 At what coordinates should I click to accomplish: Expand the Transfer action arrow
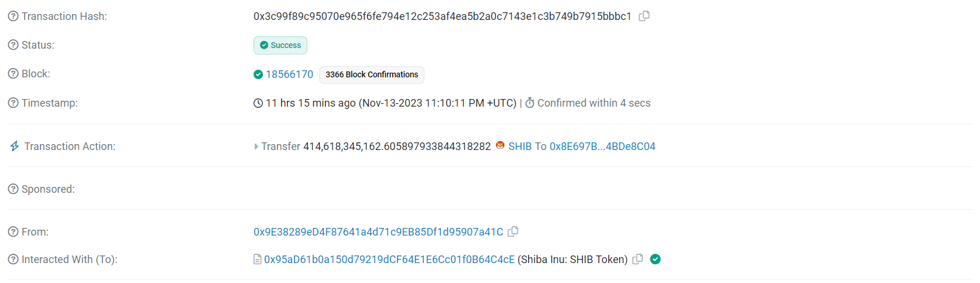(x=256, y=146)
